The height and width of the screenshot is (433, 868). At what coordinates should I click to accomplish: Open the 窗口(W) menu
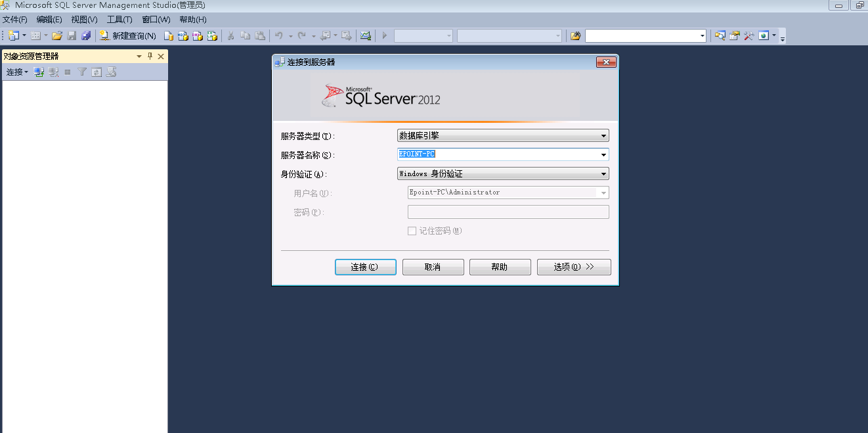point(156,20)
